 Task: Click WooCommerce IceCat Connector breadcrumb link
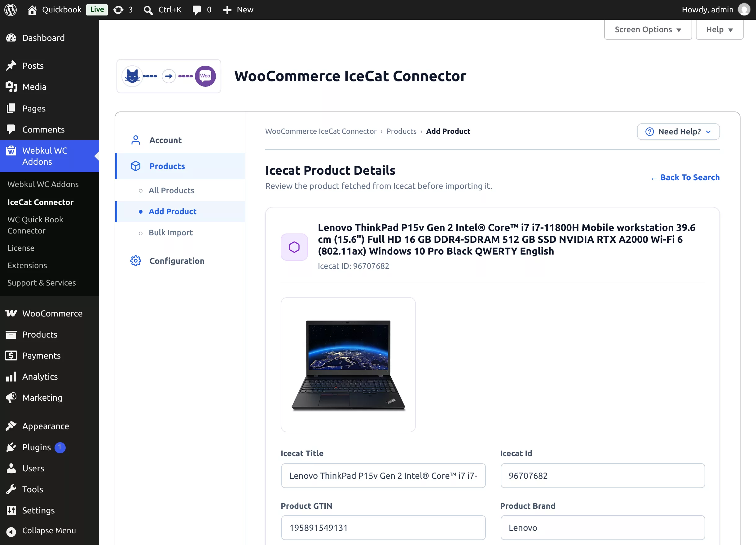pyautogui.click(x=321, y=131)
